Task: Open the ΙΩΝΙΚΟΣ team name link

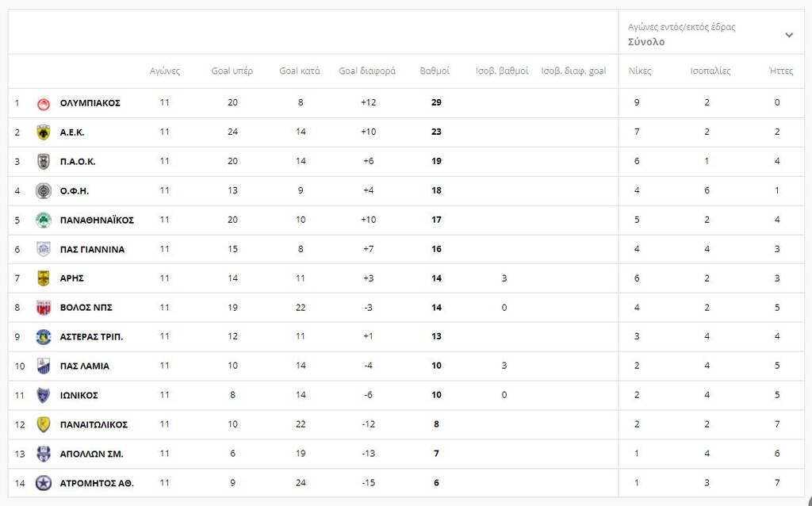Action: 79,396
